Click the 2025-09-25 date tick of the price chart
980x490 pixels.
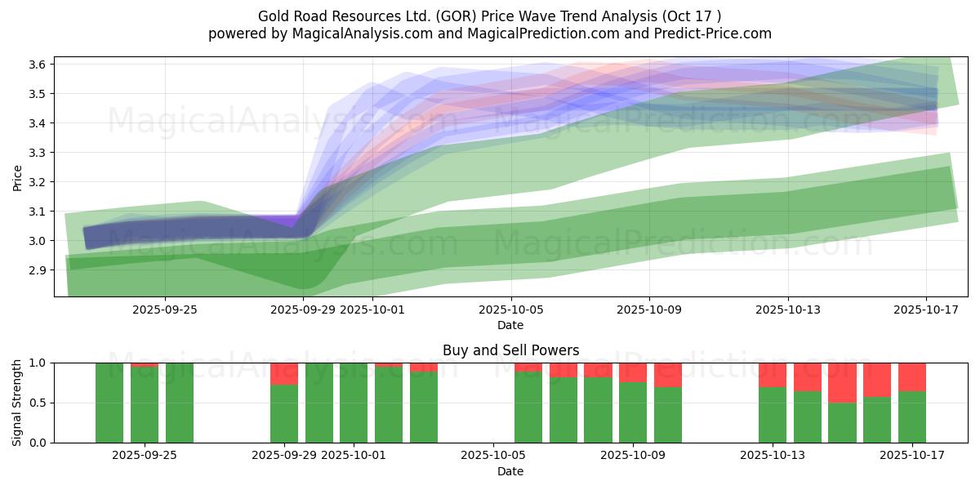165,310
